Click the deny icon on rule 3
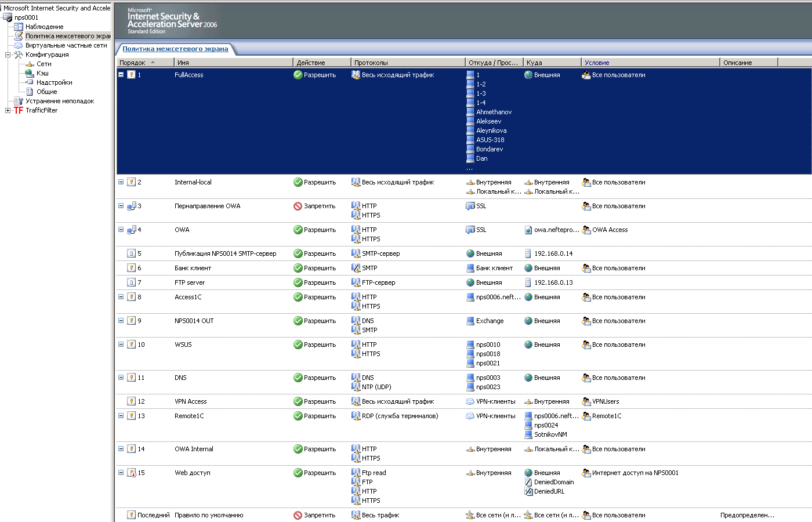812x522 pixels. tap(298, 206)
